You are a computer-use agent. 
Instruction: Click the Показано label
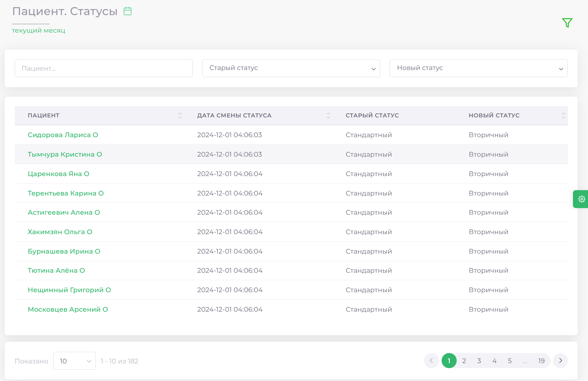coord(31,361)
